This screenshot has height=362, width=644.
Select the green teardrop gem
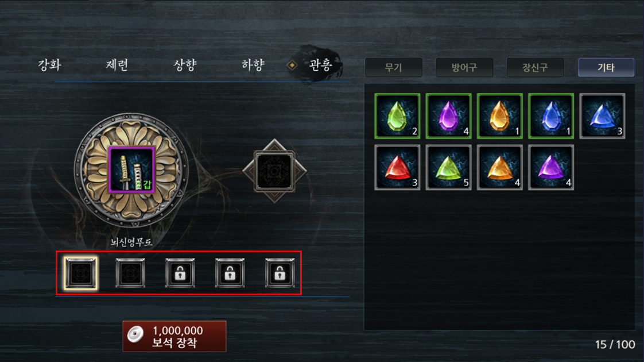[x=397, y=116]
